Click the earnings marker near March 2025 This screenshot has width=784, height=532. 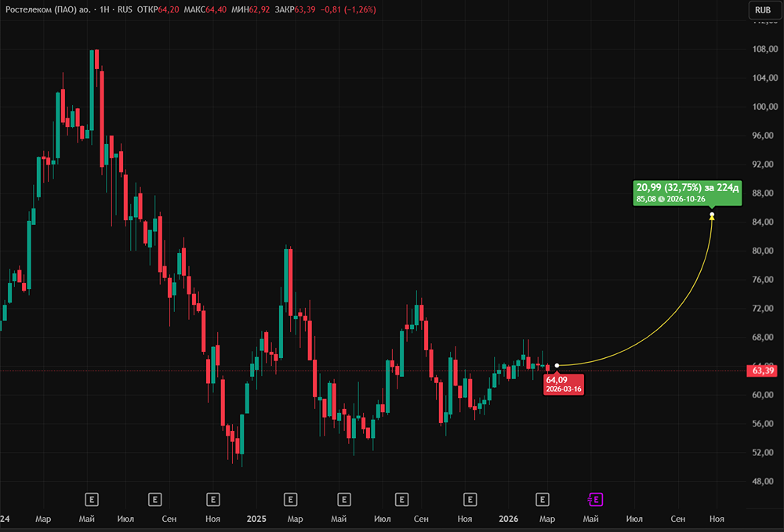tap(291, 500)
